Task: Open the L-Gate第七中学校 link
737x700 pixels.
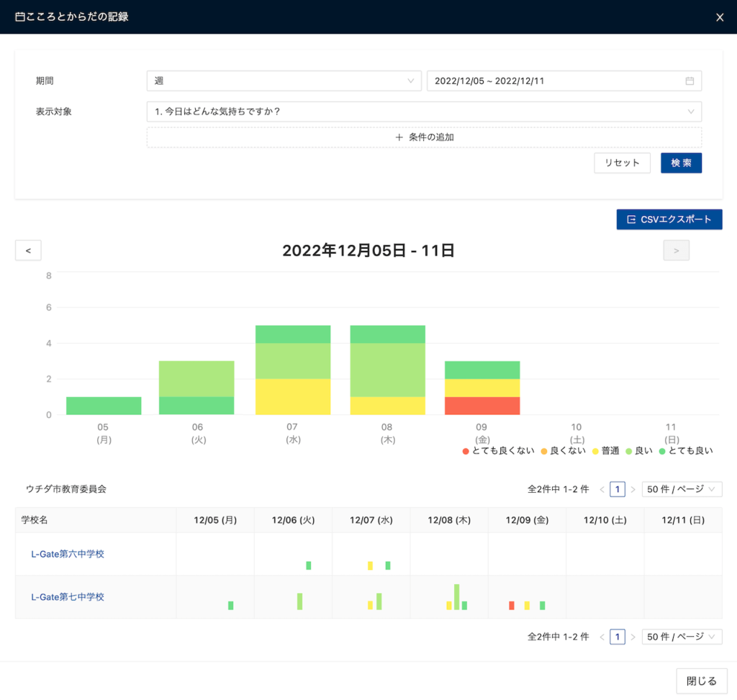Action: [68, 597]
